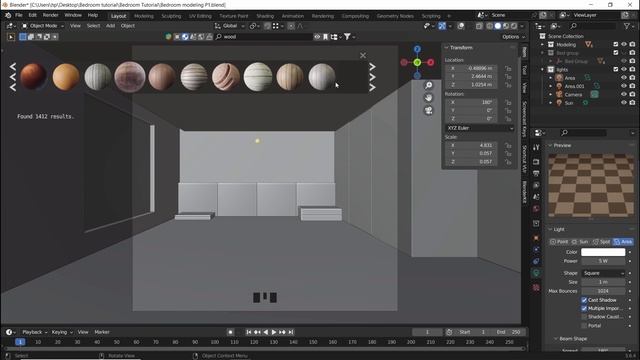Screen dimensions: 640x360
Task: Collapse the Preview panel
Action: pyautogui.click(x=550, y=145)
